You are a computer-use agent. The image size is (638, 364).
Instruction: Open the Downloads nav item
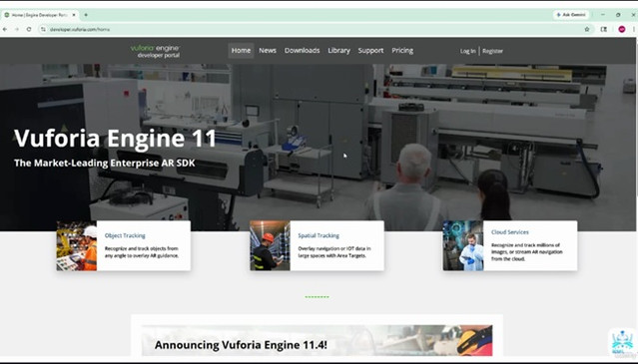302,51
